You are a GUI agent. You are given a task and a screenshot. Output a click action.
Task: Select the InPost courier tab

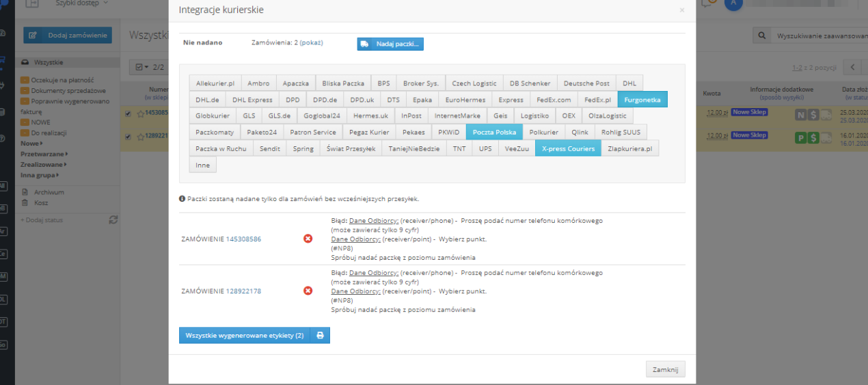[x=411, y=116]
